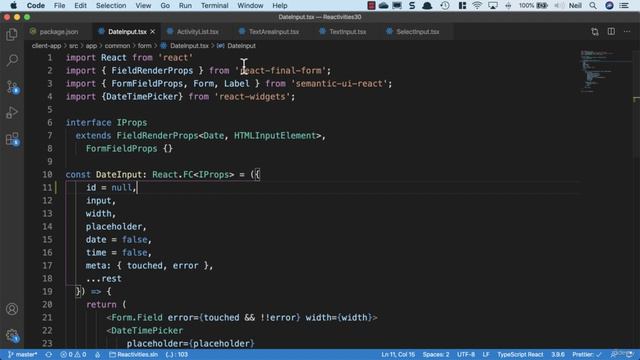Split the editor to the right
This screenshot has height=360, width=640.
pyautogui.click(x=611, y=31)
